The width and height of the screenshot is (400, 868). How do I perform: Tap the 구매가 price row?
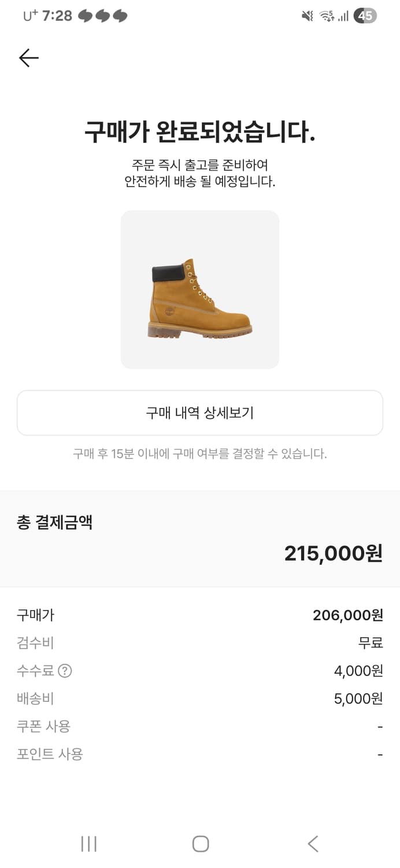(200, 615)
